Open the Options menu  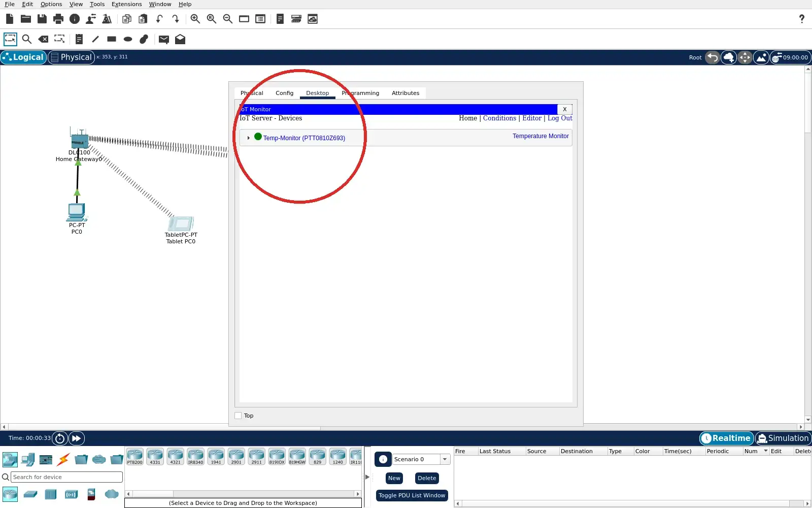coord(51,4)
